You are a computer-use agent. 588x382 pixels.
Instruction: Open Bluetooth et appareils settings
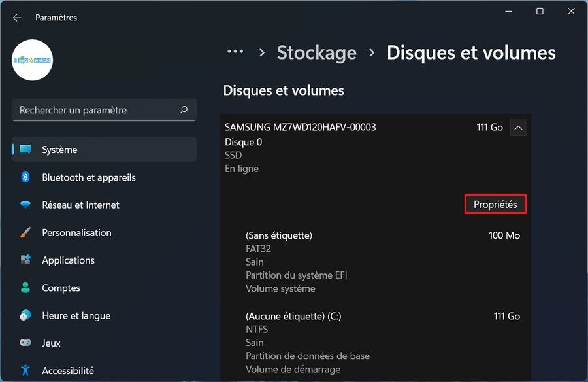pyautogui.click(x=88, y=177)
